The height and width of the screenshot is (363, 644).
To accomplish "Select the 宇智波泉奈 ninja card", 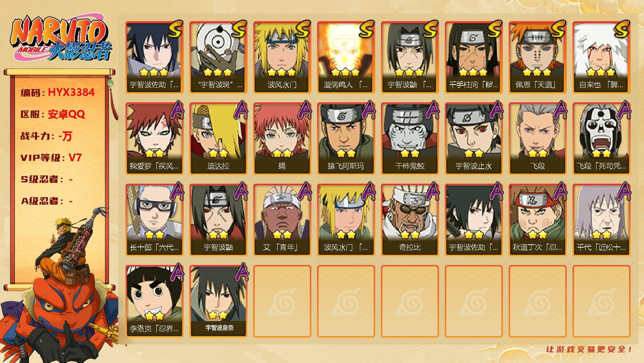I will [x=218, y=301].
